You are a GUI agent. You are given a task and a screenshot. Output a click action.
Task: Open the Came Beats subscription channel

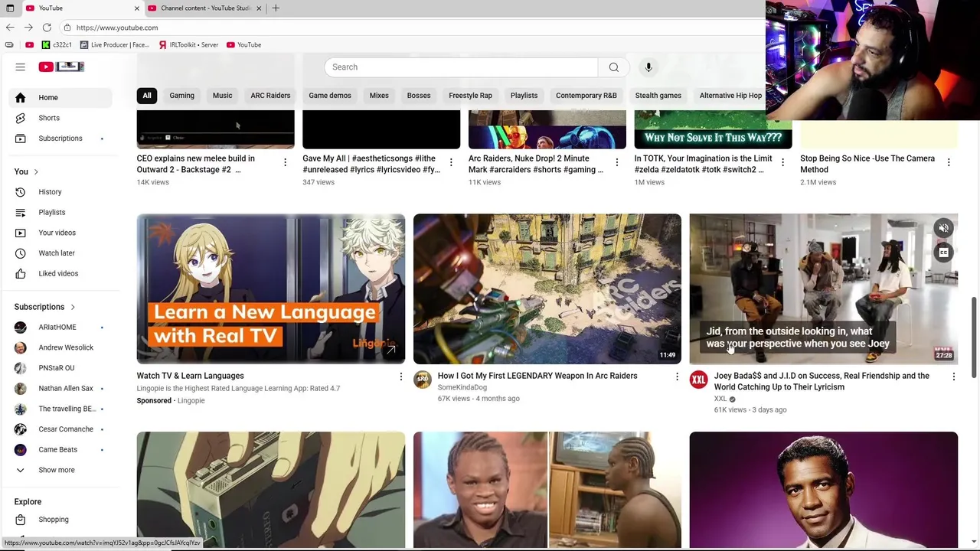coord(61,450)
